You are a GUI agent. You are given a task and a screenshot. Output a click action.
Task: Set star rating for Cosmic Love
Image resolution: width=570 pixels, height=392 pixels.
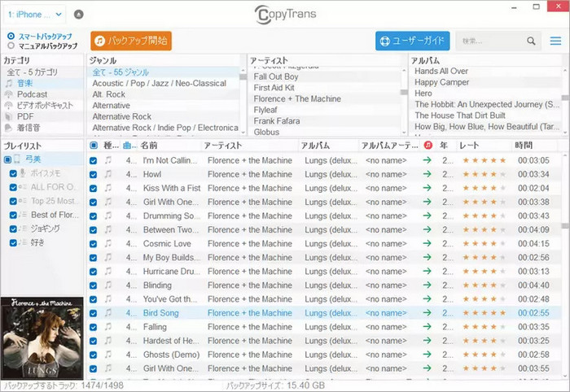tap(484, 244)
